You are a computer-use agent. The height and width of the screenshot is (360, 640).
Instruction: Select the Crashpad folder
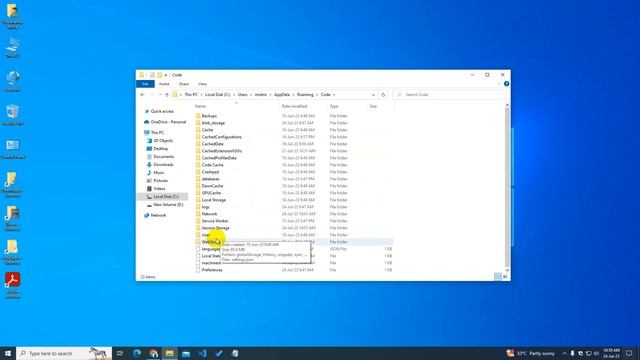coord(210,172)
